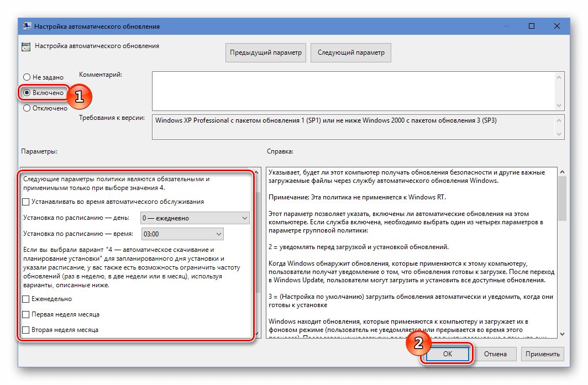The image size is (588, 385).
Task: Click the Параметры pane scrollbar thumb
Action: click(x=258, y=242)
